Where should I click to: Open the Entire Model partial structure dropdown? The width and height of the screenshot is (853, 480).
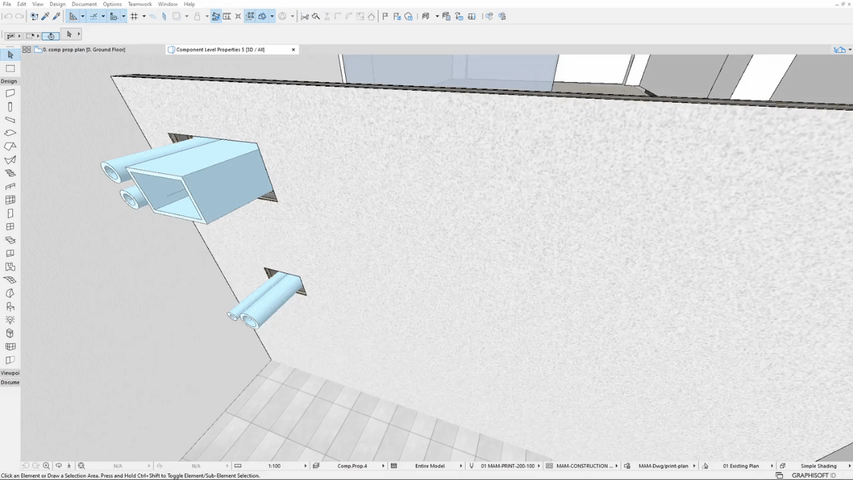tap(430, 466)
